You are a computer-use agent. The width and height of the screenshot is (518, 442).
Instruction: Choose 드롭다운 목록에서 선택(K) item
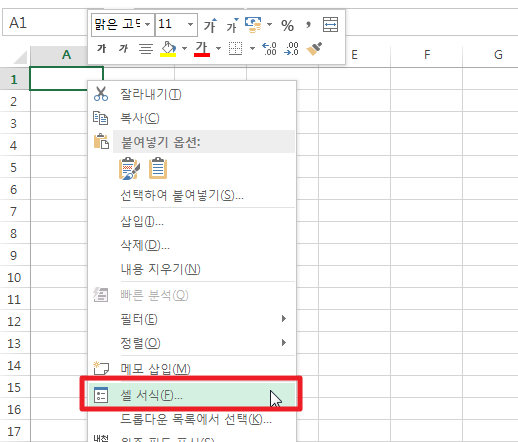tap(192, 419)
